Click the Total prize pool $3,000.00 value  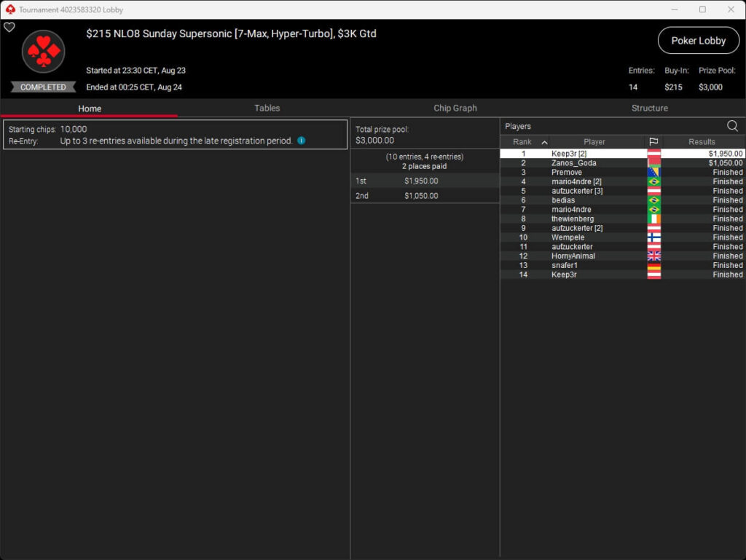[x=375, y=141]
